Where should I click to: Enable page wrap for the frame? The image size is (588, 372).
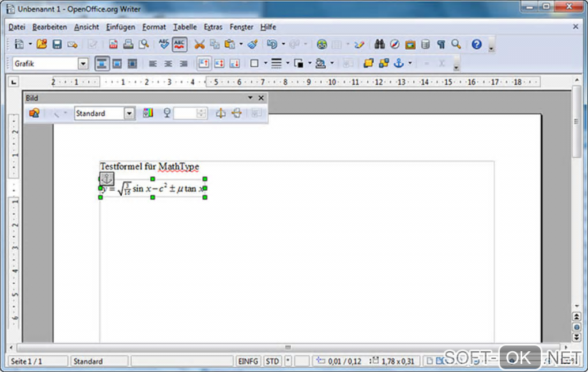(117, 64)
